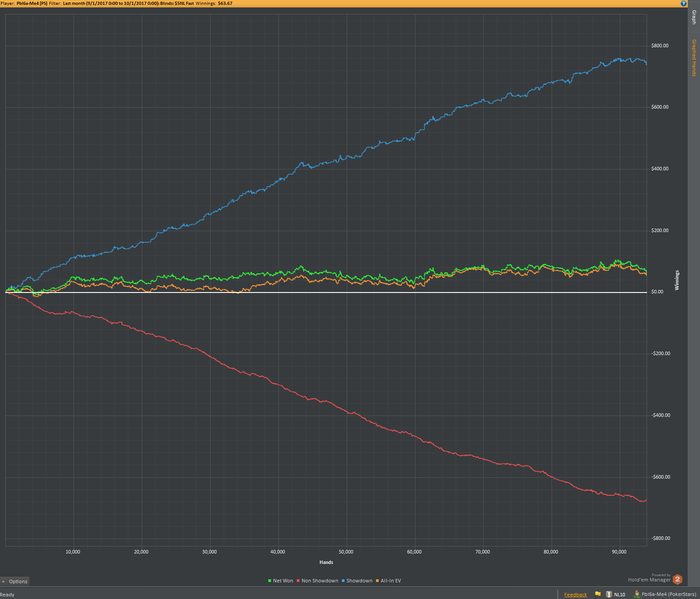Click the Hands x-axis title

[326, 562]
